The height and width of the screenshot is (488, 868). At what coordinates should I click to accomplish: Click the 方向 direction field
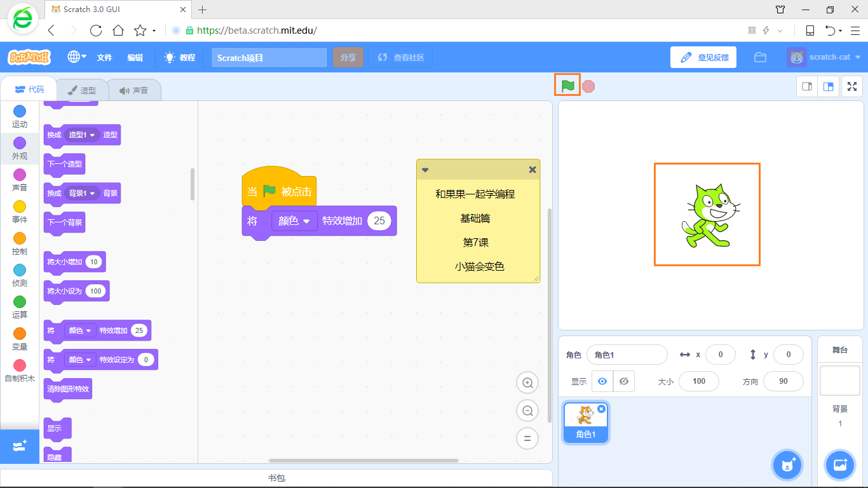(x=783, y=381)
